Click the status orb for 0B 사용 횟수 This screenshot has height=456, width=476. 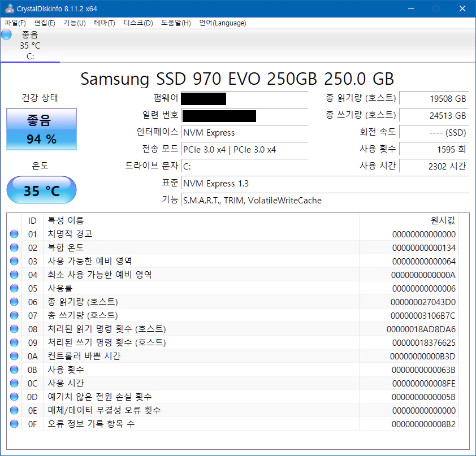[14, 370]
